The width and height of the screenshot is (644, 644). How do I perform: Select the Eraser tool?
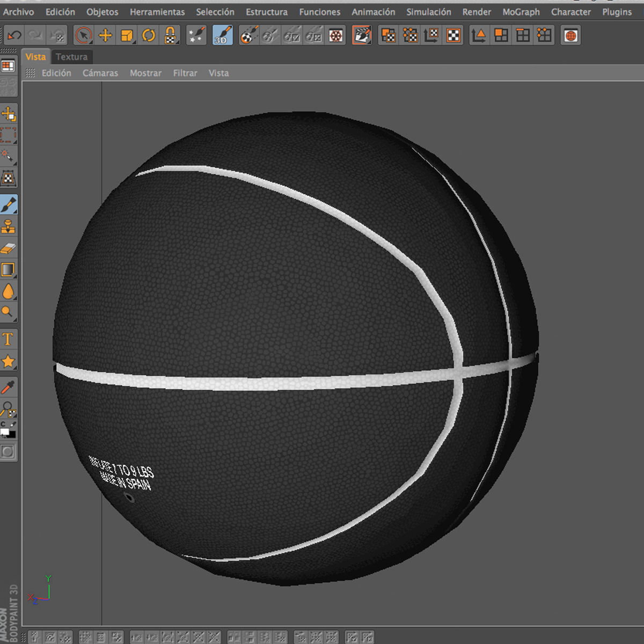9,248
